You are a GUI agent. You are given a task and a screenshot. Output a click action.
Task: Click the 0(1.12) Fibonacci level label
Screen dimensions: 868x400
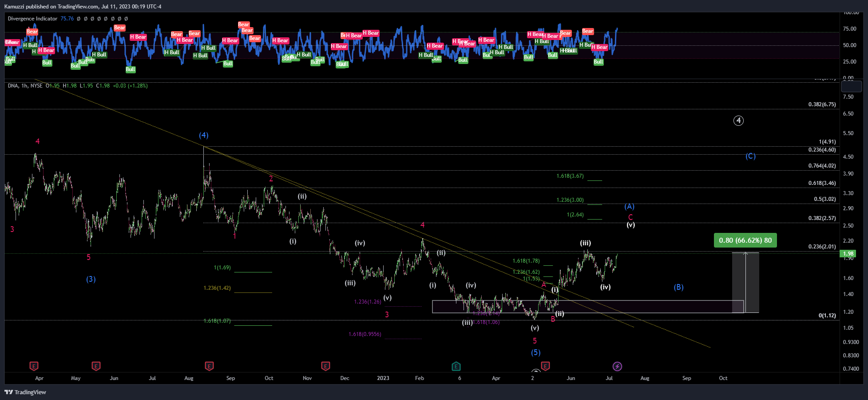coord(827,316)
